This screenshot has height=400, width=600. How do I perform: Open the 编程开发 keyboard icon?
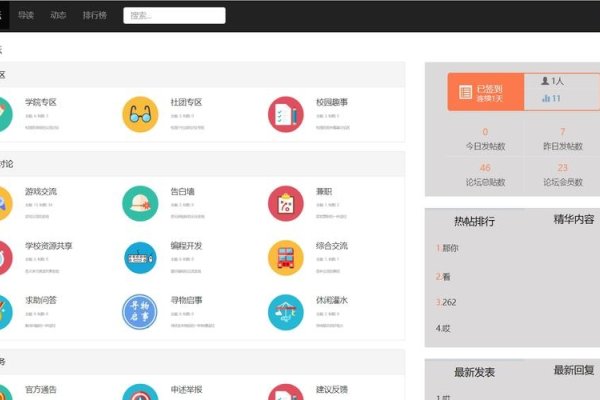pyautogui.click(x=140, y=258)
